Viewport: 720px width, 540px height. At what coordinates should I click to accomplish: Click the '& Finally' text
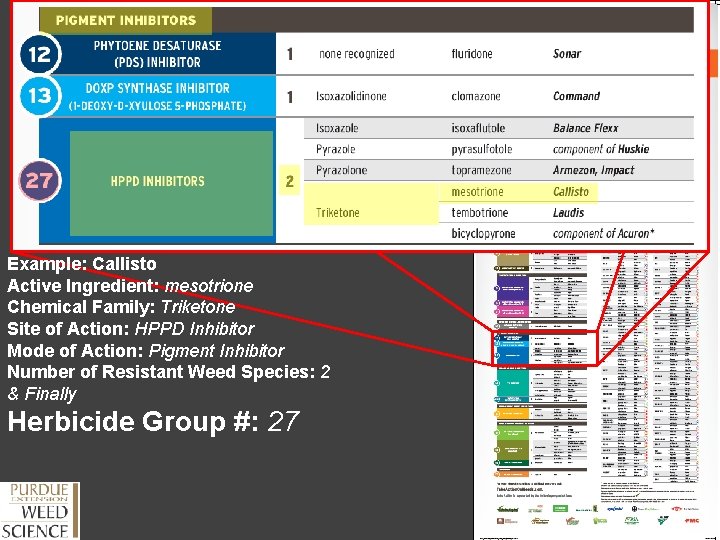pos(42,394)
